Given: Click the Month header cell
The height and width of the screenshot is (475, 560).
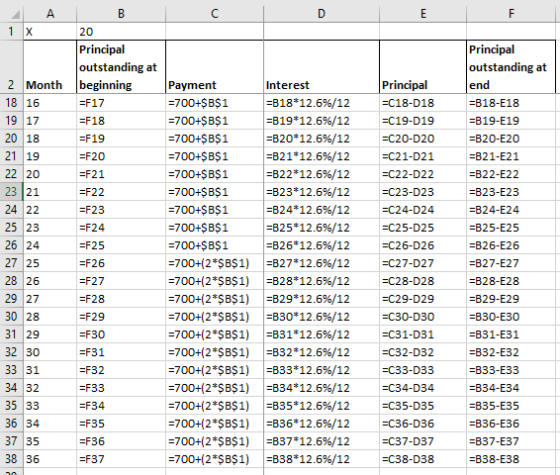Looking at the screenshot, I should [50, 67].
